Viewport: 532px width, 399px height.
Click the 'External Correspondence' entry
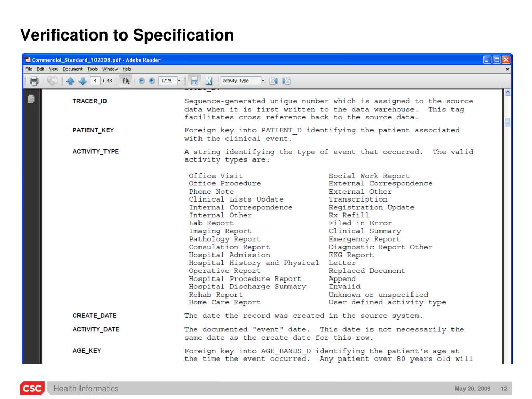[380, 183]
